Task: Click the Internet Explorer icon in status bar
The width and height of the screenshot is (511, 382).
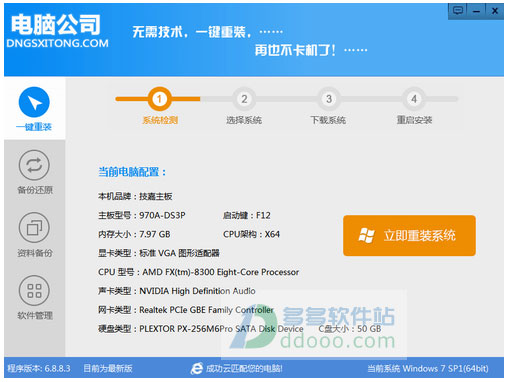Action: coord(197,368)
